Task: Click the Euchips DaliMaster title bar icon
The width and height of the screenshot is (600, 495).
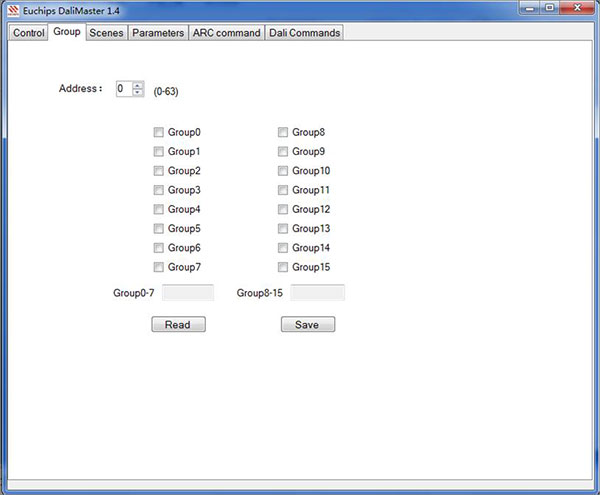Action: pos(12,11)
